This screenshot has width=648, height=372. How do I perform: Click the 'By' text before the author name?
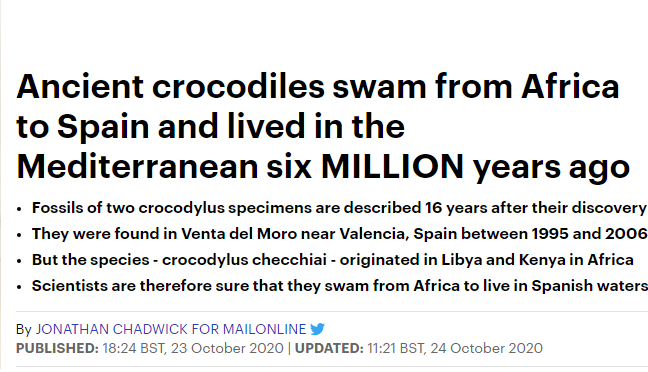point(24,329)
